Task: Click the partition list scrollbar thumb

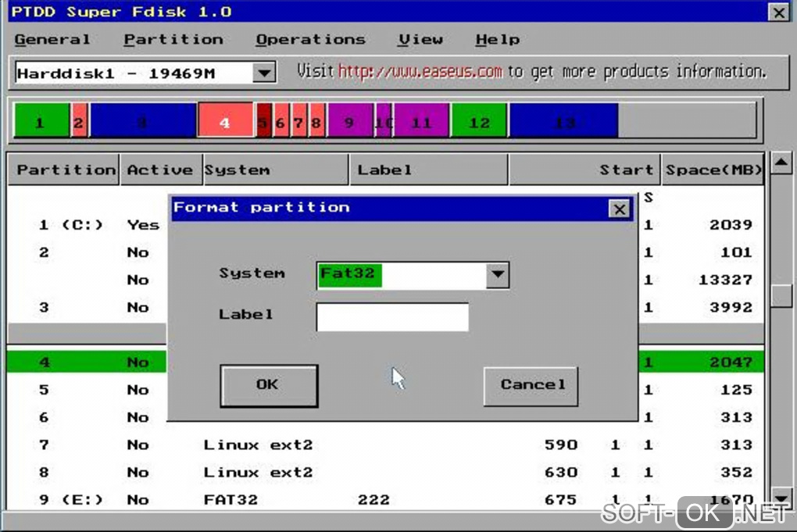Action: click(781, 295)
